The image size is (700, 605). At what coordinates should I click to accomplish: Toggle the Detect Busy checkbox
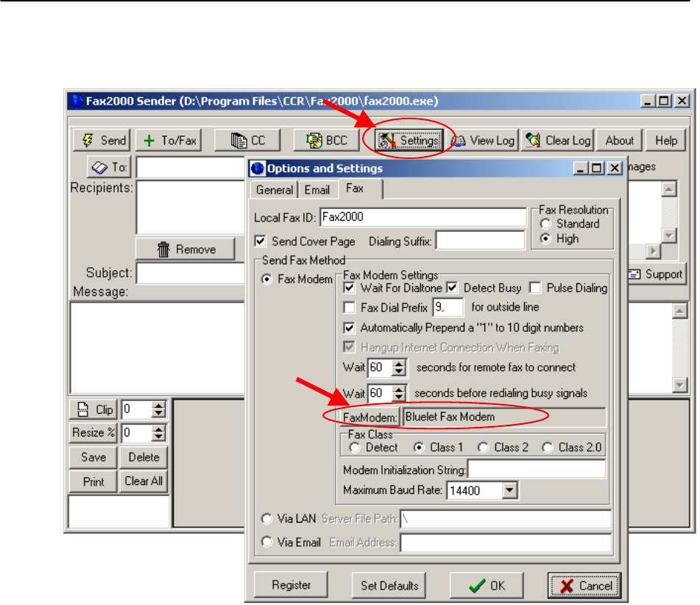point(452,288)
